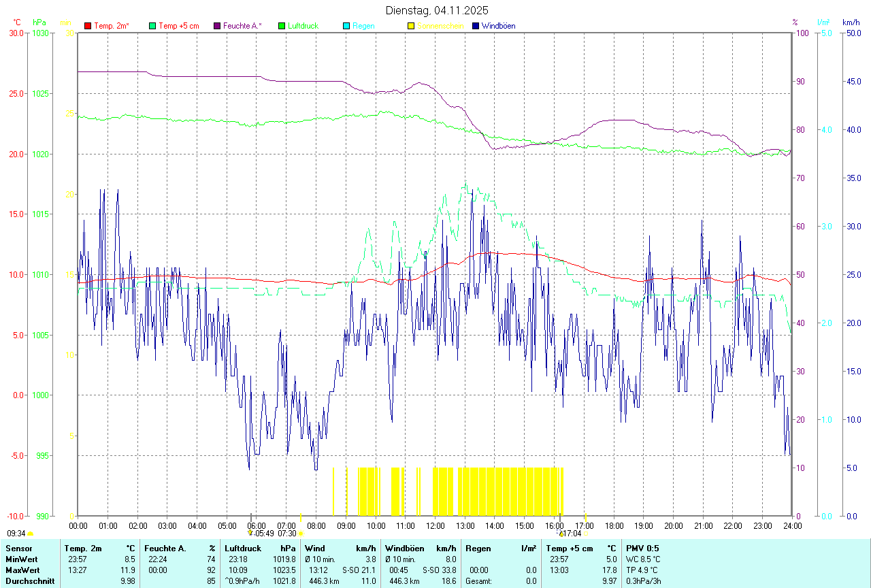Click the MaxWert row label
Image resolution: width=871 pixels, height=588 pixels.
point(22,570)
